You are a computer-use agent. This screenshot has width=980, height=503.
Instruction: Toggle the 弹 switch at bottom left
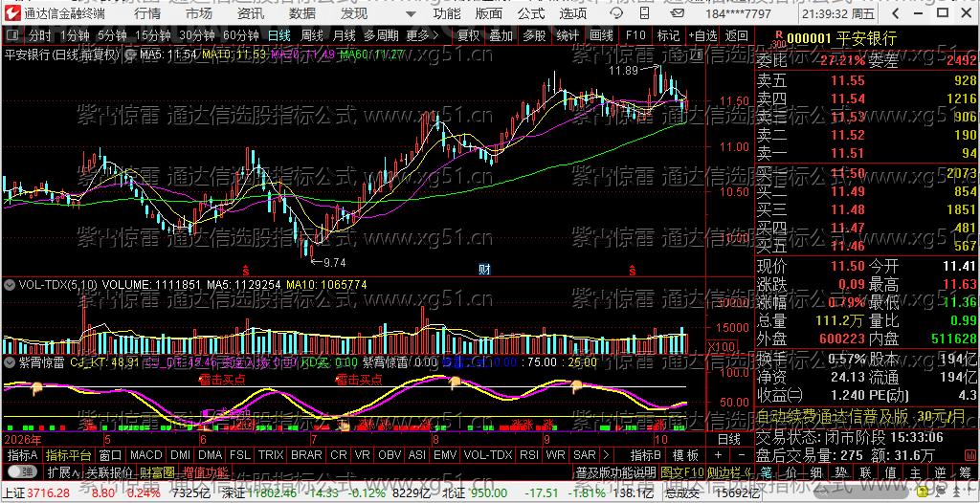[21, 470]
